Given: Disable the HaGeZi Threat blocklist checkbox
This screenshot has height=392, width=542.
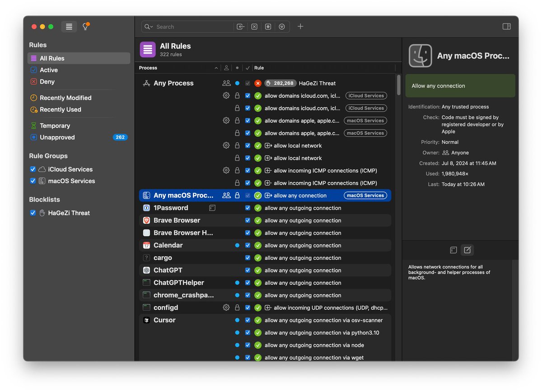Looking at the screenshot, I should click(x=33, y=213).
